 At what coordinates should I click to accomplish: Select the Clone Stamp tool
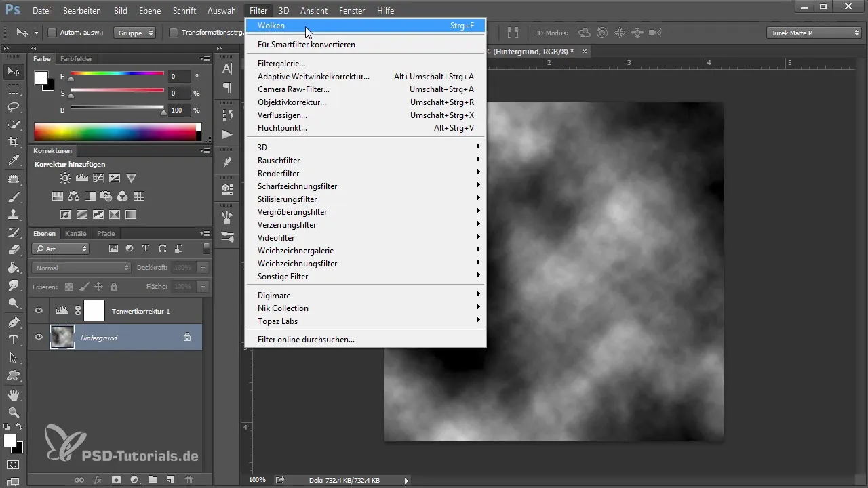tap(14, 215)
